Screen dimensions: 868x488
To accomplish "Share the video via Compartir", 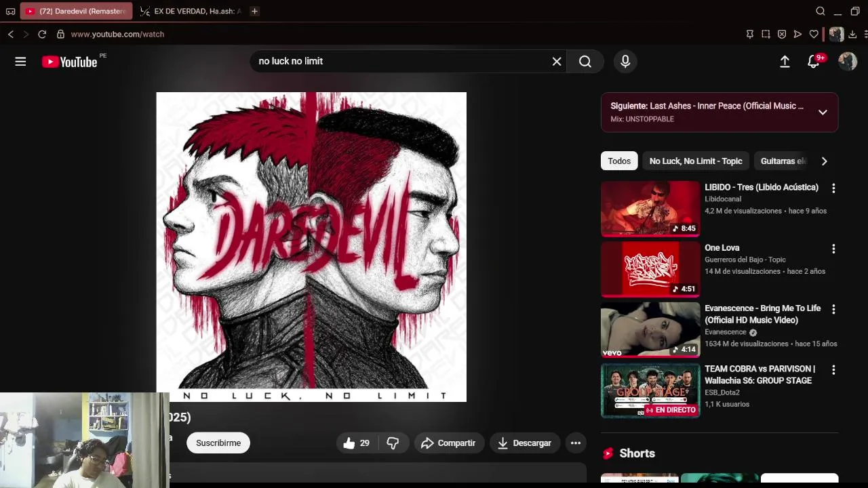I will tap(448, 443).
